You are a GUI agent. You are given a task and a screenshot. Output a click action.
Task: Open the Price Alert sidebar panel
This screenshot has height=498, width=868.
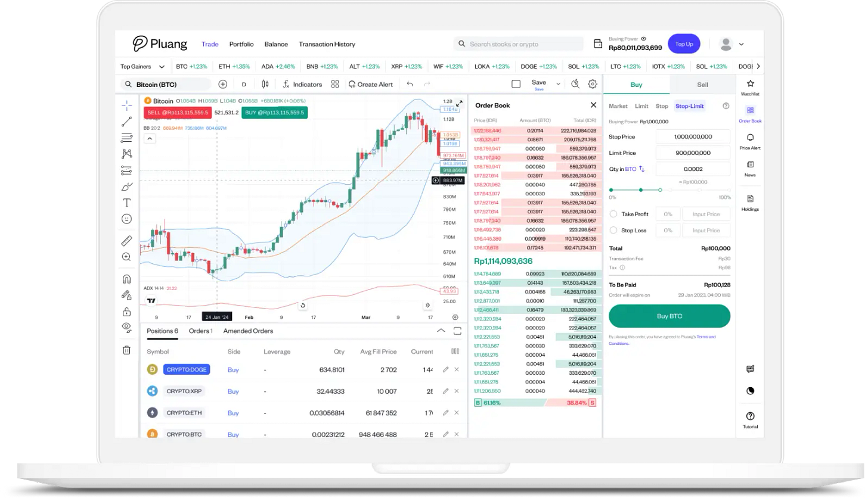pos(750,141)
